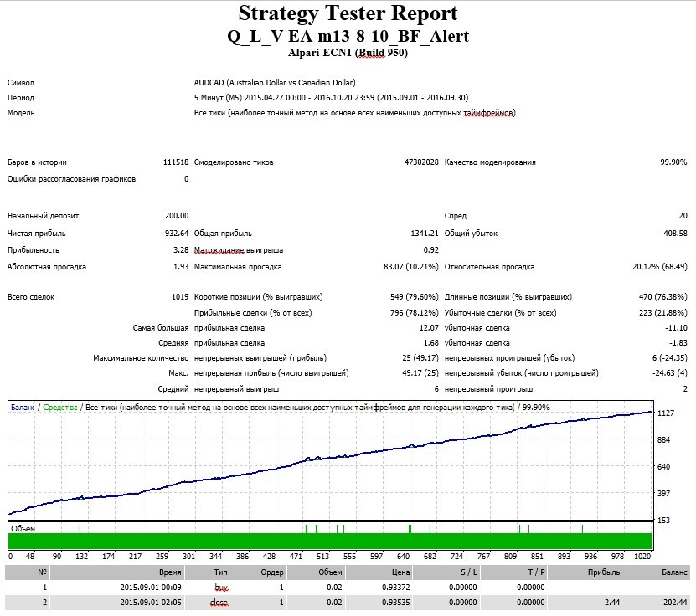696x616 pixels.
Task: Click the total trades value 1019
Action: [x=180, y=297]
